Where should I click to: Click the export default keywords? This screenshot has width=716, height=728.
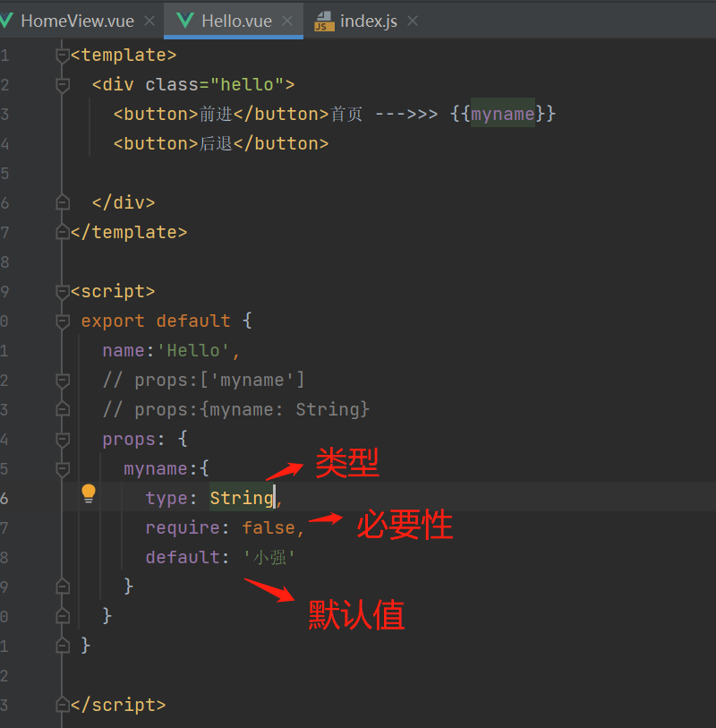(x=156, y=321)
